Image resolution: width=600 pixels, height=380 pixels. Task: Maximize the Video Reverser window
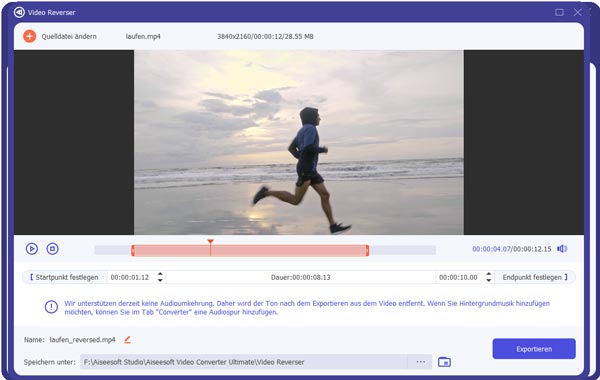(559, 12)
